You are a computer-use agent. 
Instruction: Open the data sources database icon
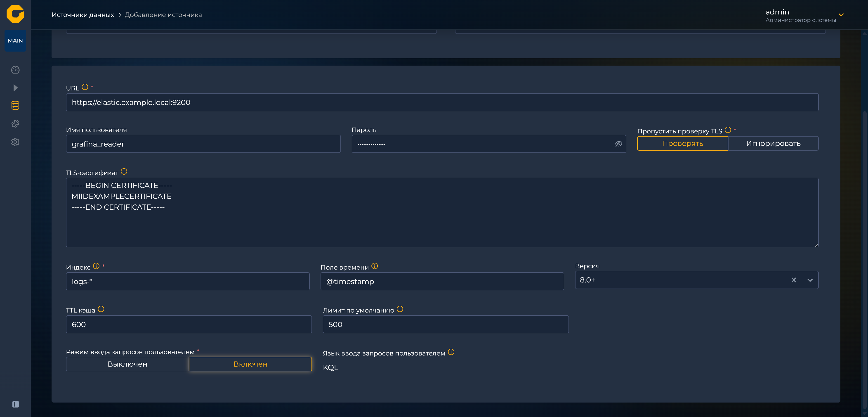click(x=15, y=106)
